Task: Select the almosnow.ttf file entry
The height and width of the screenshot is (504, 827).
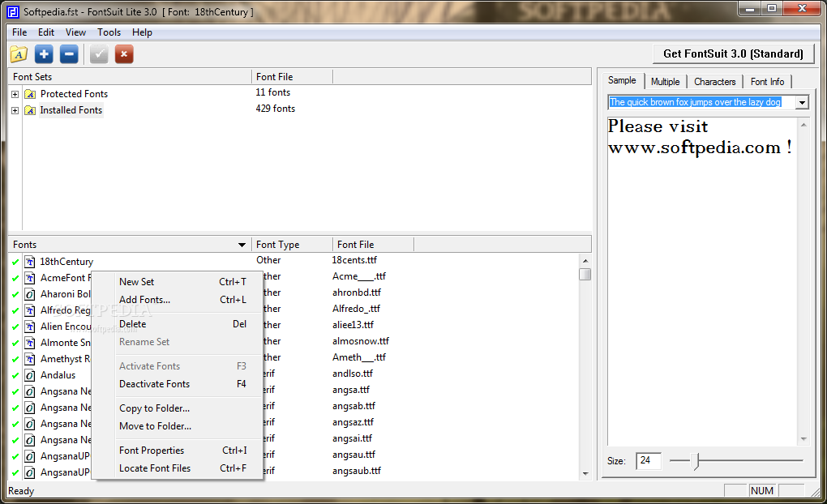Action: 361,341
